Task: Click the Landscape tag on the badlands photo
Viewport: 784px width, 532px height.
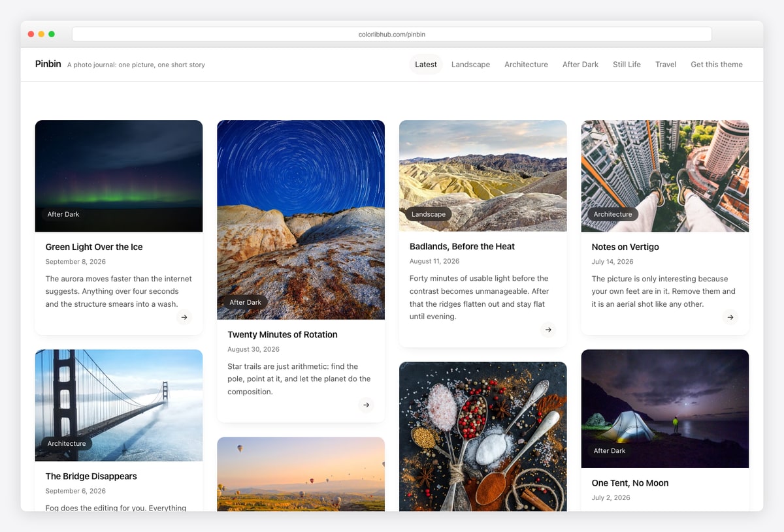Action: point(429,214)
